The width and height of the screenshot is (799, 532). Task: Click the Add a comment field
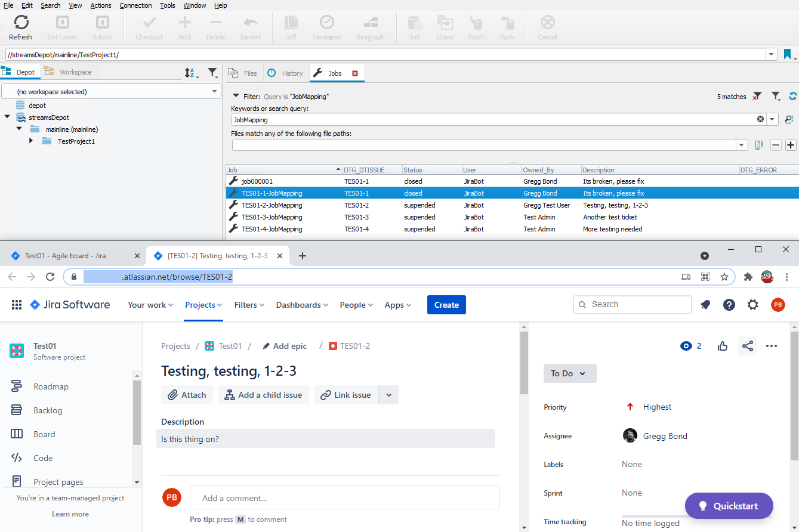(x=344, y=498)
